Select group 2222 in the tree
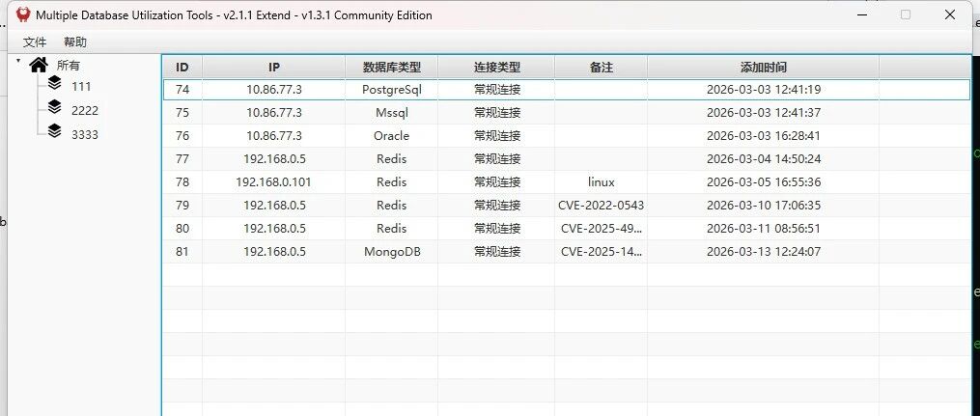980x416 pixels. pyautogui.click(x=85, y=111)
